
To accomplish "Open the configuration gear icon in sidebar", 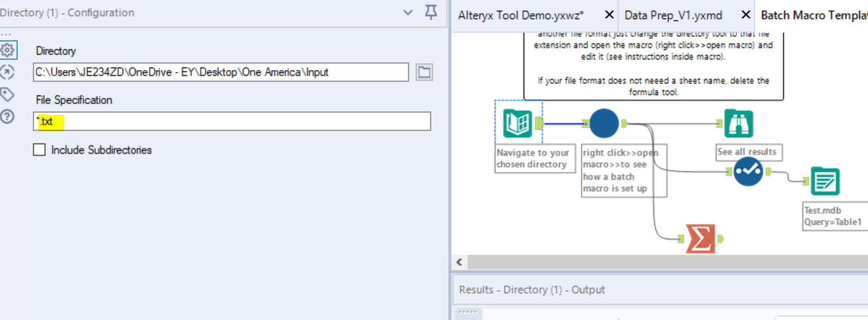I will [x=7, y=50].
